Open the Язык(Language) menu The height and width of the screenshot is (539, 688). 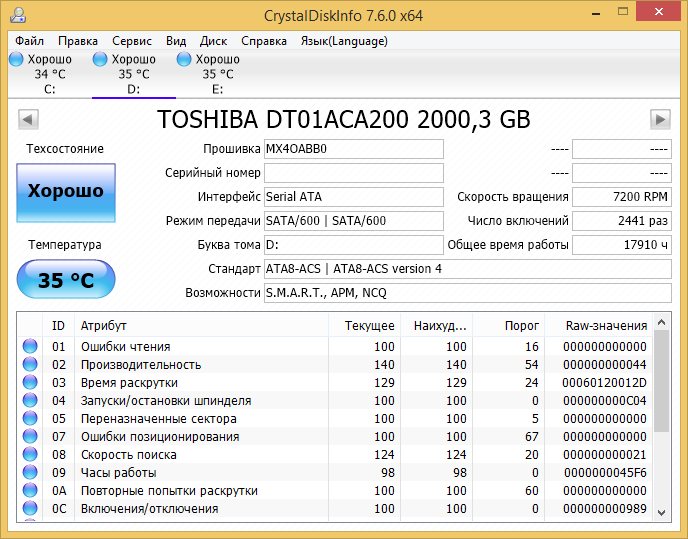[344, 41]
